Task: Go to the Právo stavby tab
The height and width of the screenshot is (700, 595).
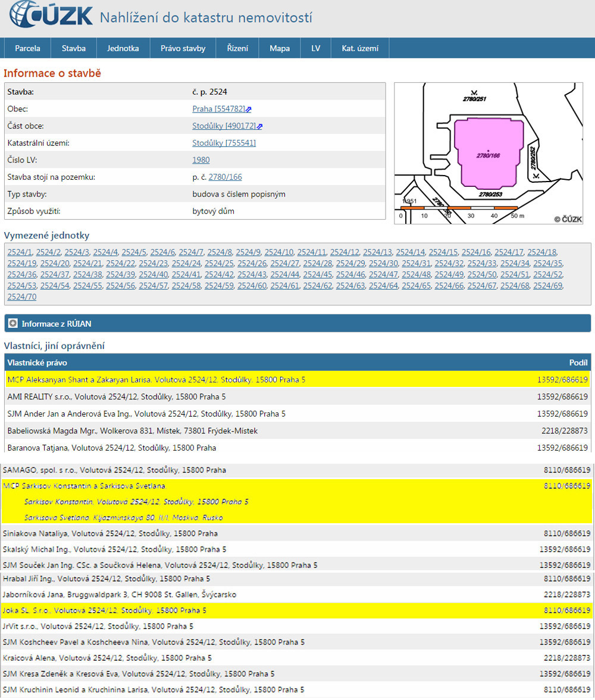Action: pos(183,48)
